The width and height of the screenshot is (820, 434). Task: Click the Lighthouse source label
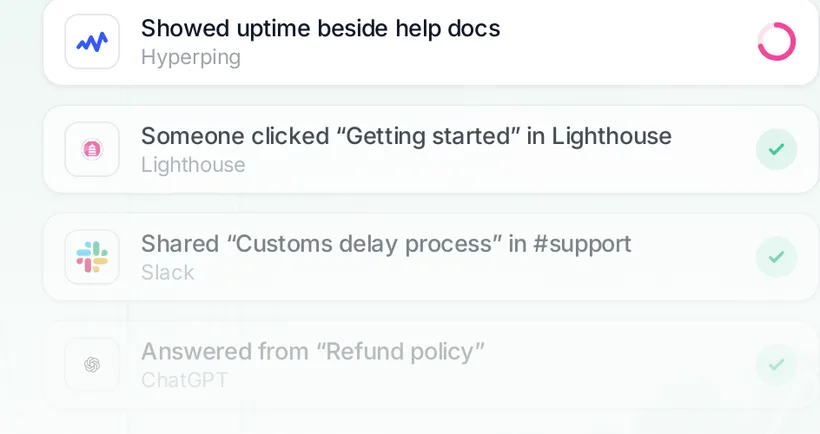pyautogui.click(x=193, y=165)
